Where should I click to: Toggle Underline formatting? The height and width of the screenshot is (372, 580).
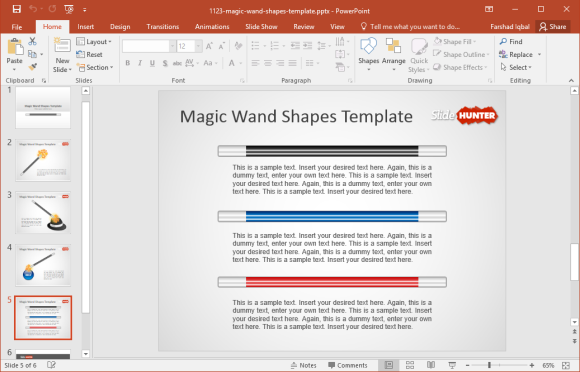(152, 63)
